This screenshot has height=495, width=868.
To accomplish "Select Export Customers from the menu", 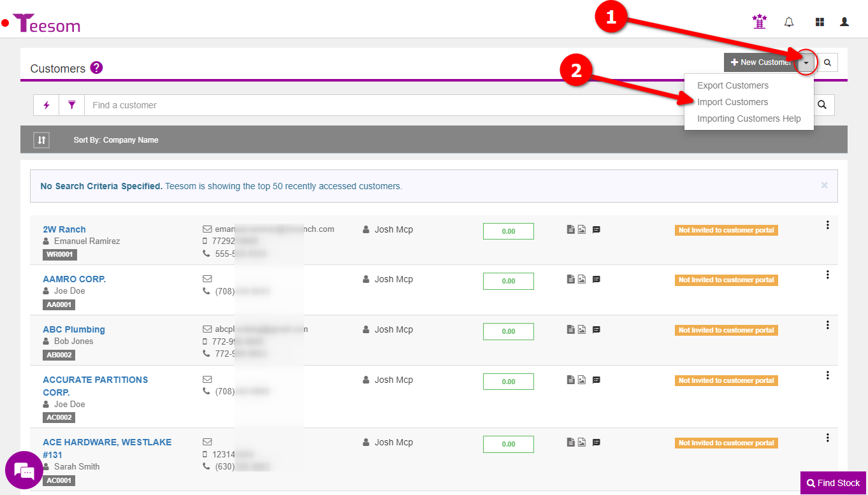I will pyautogui.click(x=733, y=85).
